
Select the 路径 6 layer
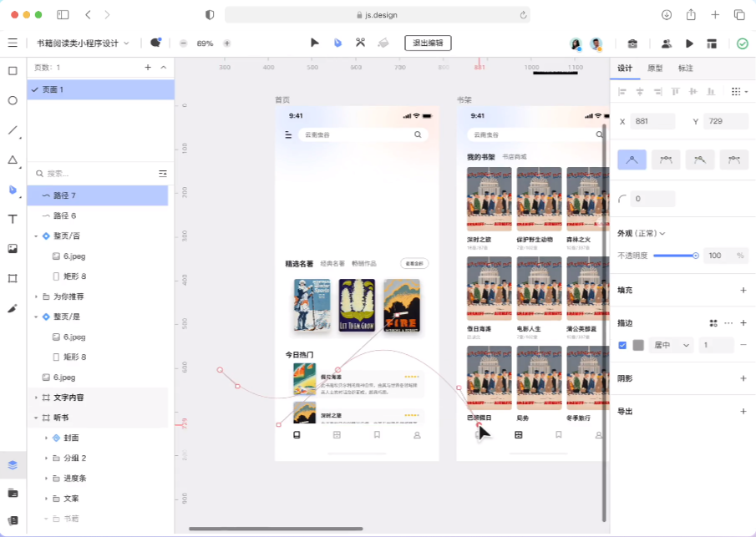click(x=98, y=215)
